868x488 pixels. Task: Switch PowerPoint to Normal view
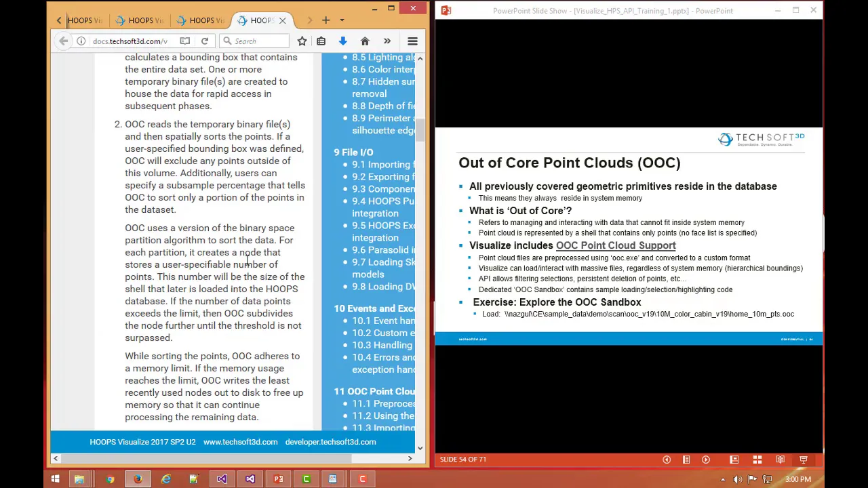[x=734, y=460]
